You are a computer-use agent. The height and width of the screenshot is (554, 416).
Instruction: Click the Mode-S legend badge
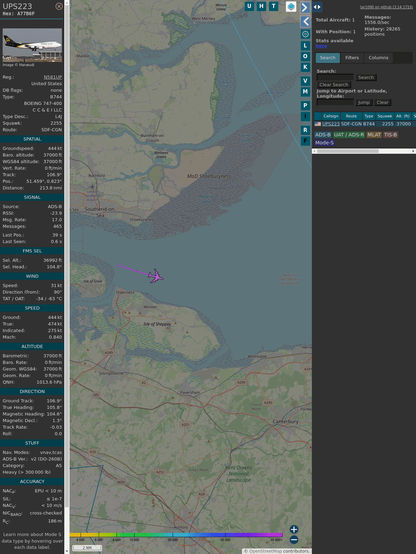click(x=324, y=143)
